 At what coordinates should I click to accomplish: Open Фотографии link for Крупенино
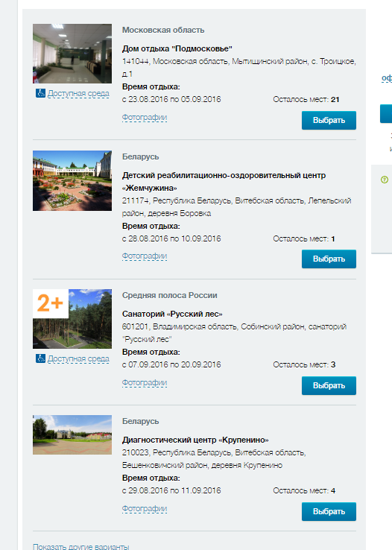point(145,508)
